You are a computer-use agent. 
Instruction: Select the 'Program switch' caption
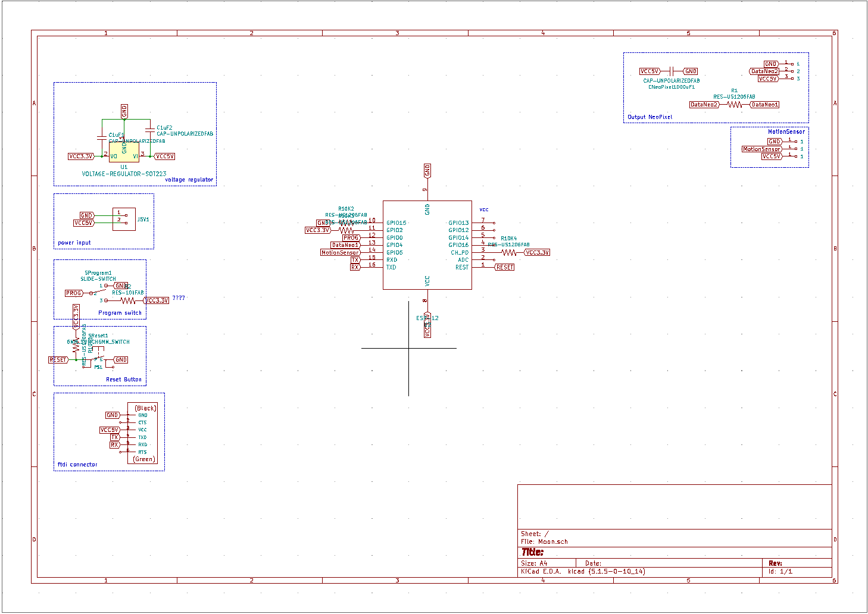tap(120, 313)
